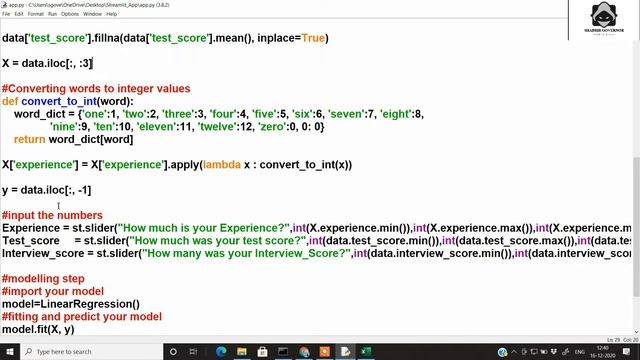This screenshot has height=360, width=640.
Task: Expand hidden system tray icons chevron
Action: 514,352
